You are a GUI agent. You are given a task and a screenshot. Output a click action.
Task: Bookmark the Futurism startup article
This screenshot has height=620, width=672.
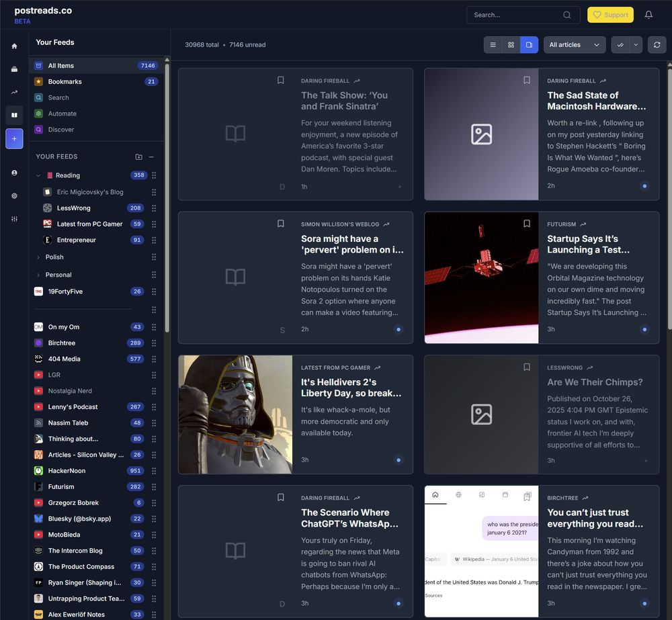point(527,224)
